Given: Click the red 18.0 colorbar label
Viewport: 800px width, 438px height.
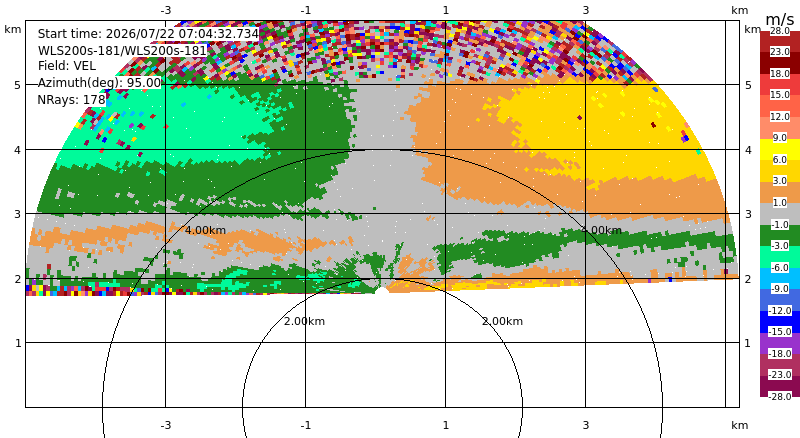Looking at the screenshot, I should click(780, 74).
